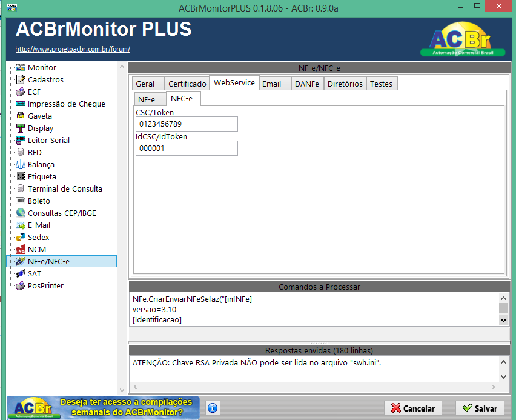Select the Sedex icon

[21, 237]
